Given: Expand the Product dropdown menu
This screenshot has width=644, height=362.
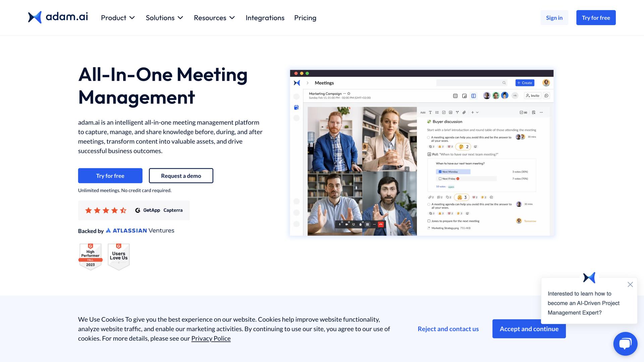Looking at the screenshot, I should pos(118,18).
